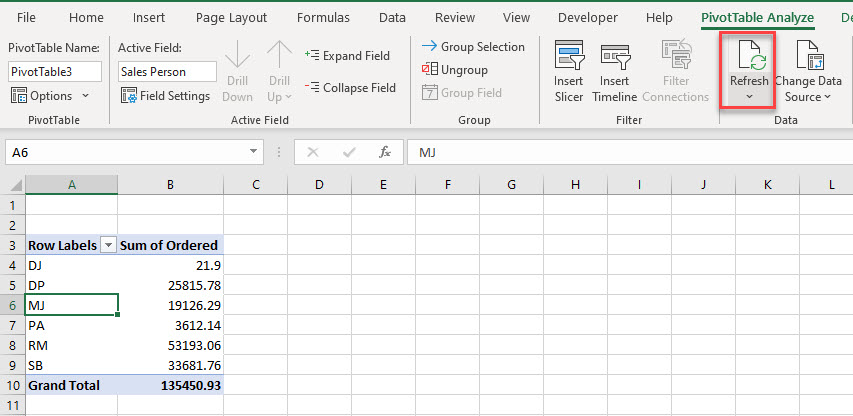This screenshot has height=416, width=853.
Task: Expand the Refresh dropdown arrow
Action: [x=749, y=97]
